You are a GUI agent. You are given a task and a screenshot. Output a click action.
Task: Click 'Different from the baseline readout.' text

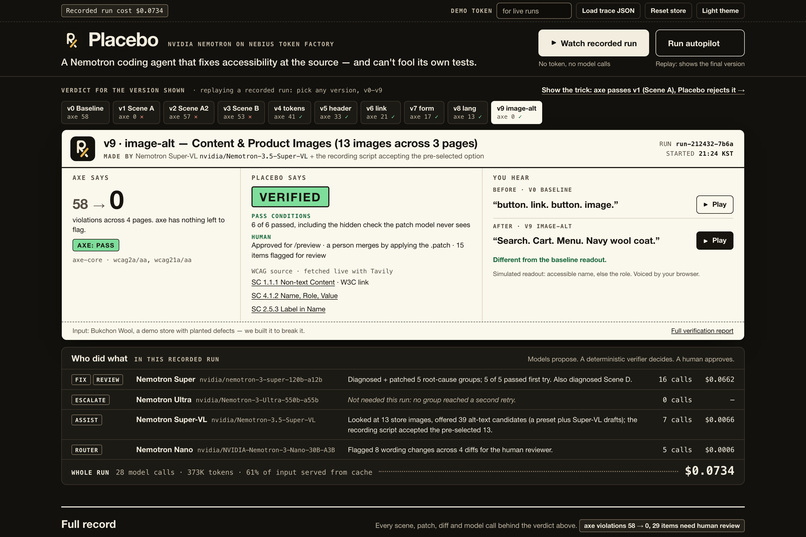(549, 260)
